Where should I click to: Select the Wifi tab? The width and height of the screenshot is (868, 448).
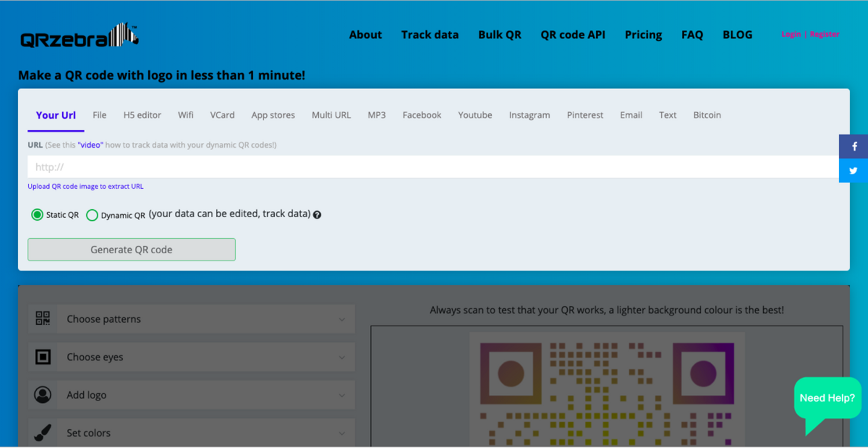pyautogui.click(x=186, y=115)
